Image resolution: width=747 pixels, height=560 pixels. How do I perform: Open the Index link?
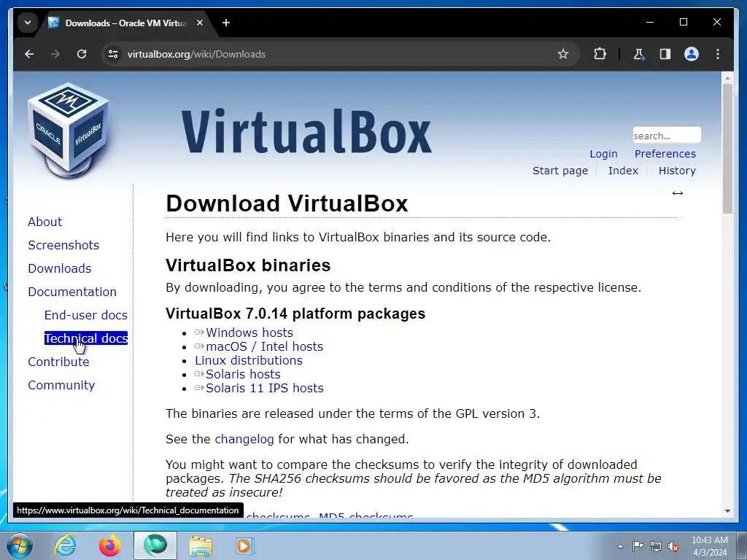point(623,171)
